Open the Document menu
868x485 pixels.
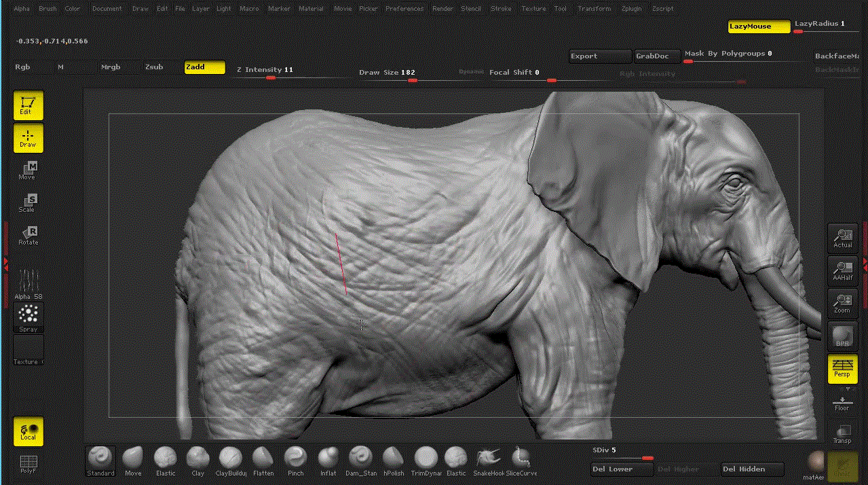[107, 9]
